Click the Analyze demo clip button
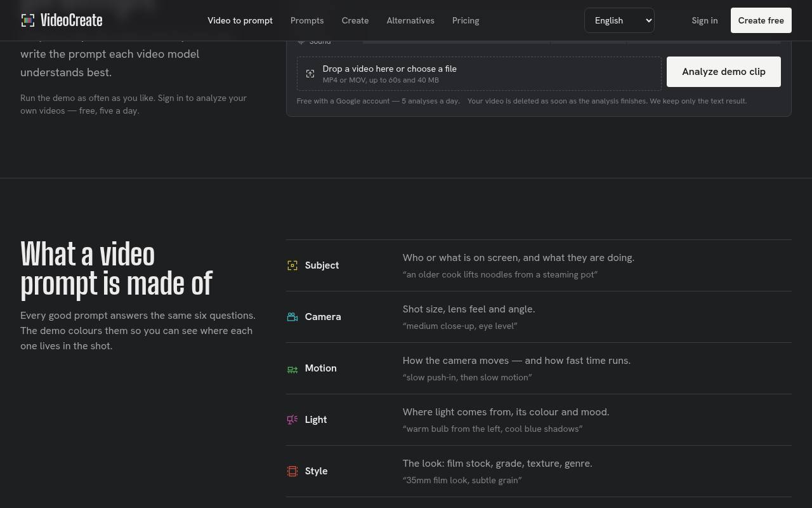The width and height of the screenshot is (812, 508). tap(724, 72)
